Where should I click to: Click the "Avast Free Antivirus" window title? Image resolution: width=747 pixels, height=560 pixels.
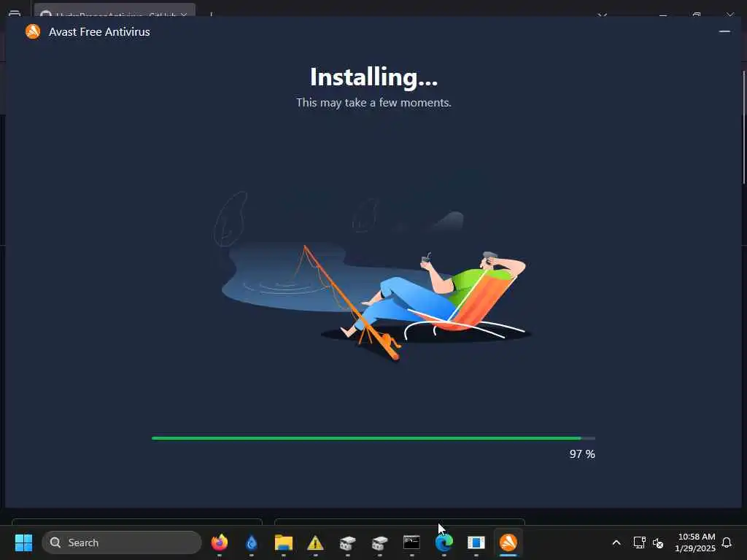(x=99, y=32)
